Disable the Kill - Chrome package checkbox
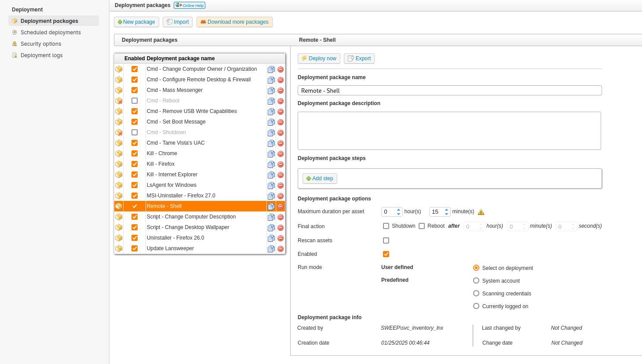Viewport: 642px width, 364px height. tap(135, 153)
